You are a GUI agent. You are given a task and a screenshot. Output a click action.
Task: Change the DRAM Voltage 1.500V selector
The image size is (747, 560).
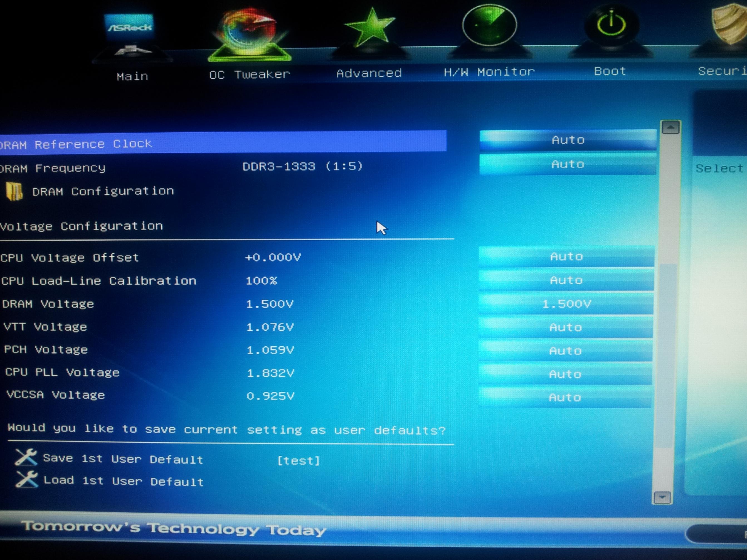566,304
